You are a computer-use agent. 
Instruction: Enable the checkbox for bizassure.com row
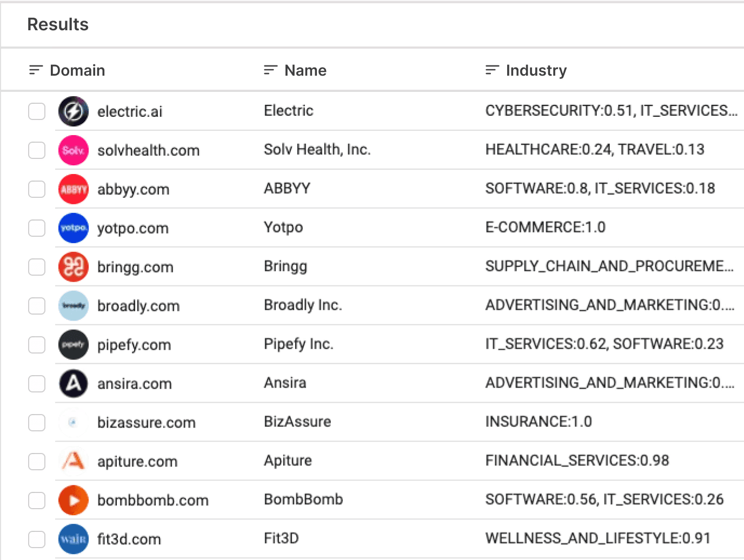coord(36,423)
